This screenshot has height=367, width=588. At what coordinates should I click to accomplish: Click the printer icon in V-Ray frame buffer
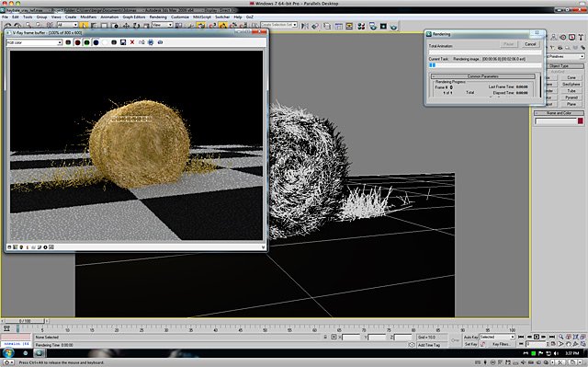coord(151,42)
